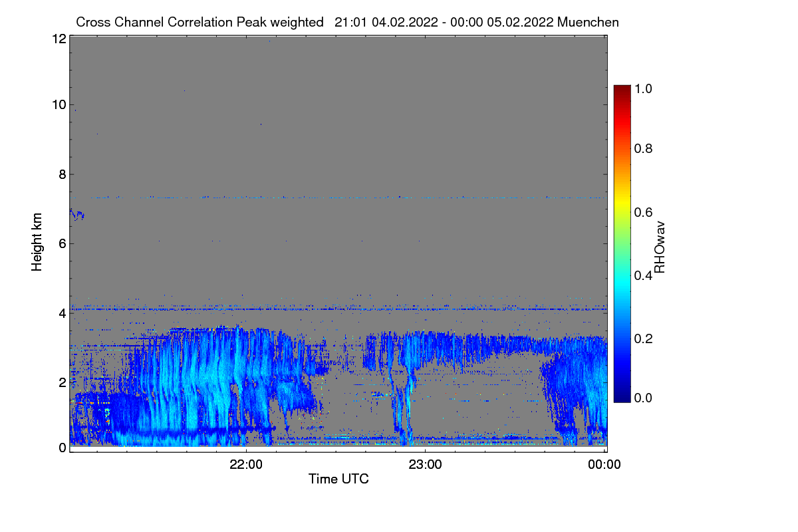This screenshot has width=798, height=532.
Task: Click the Time UTC axis title
Action: [338, 479]
